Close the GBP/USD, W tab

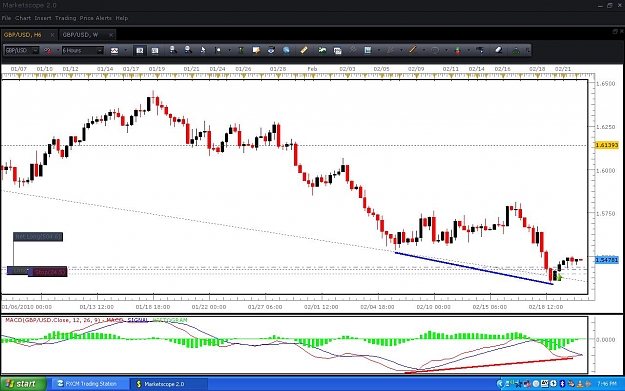pyautogui.click(x=111, y=35)
